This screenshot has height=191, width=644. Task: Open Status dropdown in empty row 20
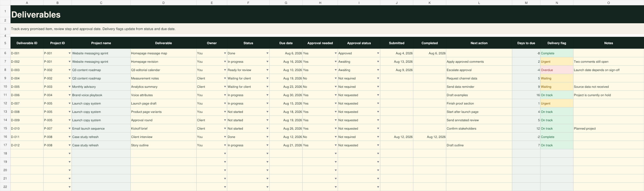click(x=267, y=170)
